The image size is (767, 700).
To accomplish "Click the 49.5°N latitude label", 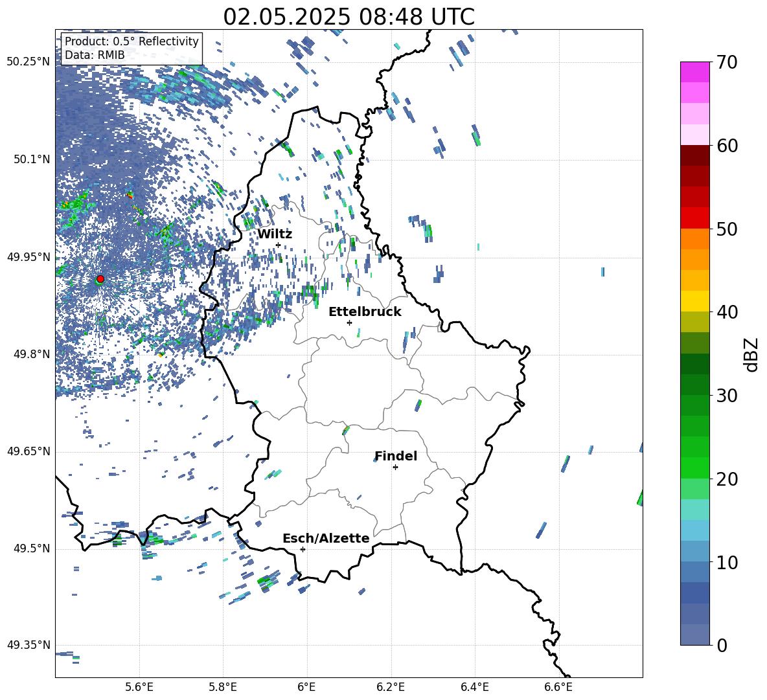I will [32, 548].
